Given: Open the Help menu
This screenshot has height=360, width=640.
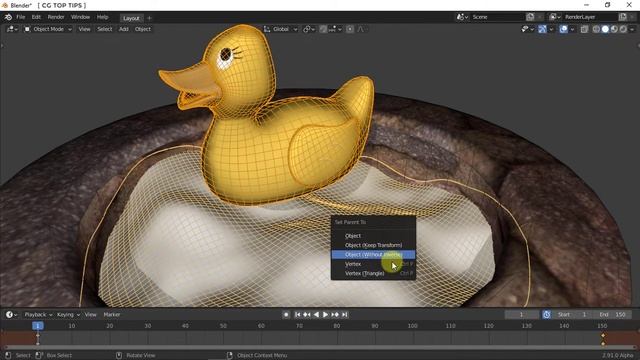Looking at the screenshot, I should pyautogui.click(x=102, y=17).
